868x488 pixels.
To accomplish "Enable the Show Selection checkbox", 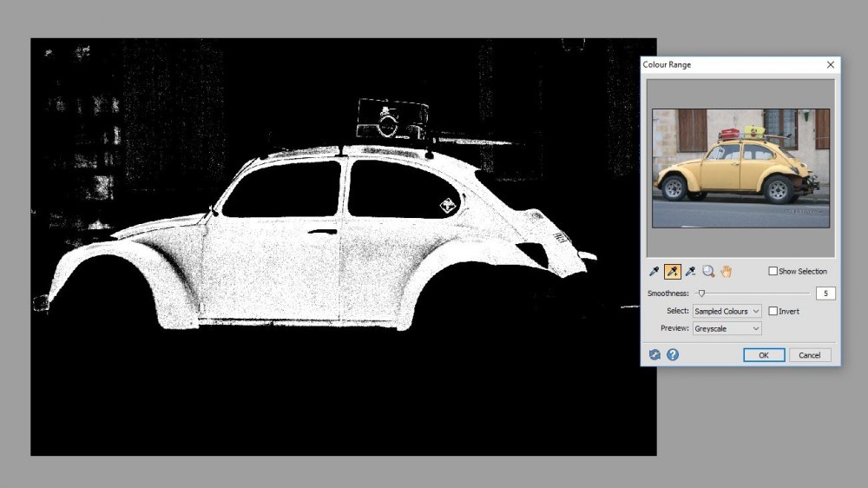I will [x=773, y=272].
